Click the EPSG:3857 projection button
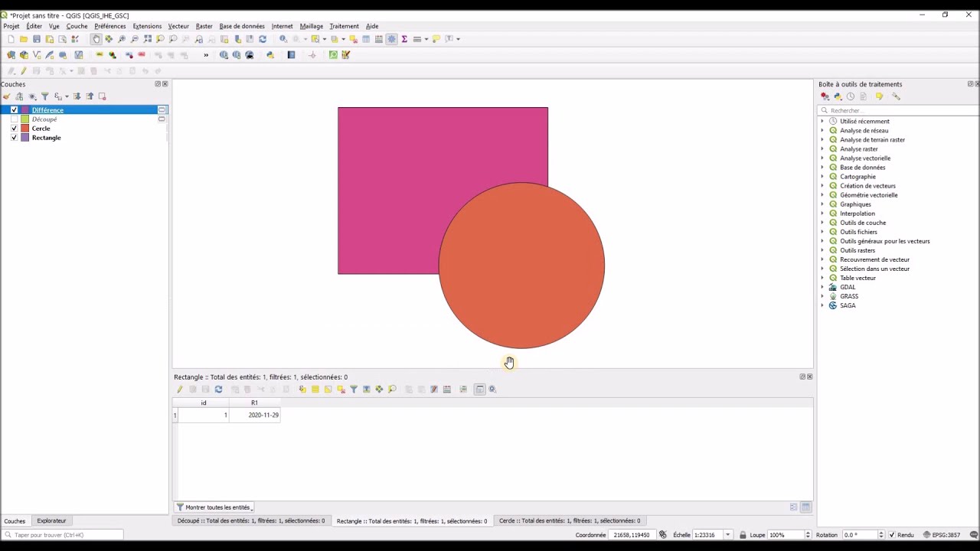 pos(942,535)
